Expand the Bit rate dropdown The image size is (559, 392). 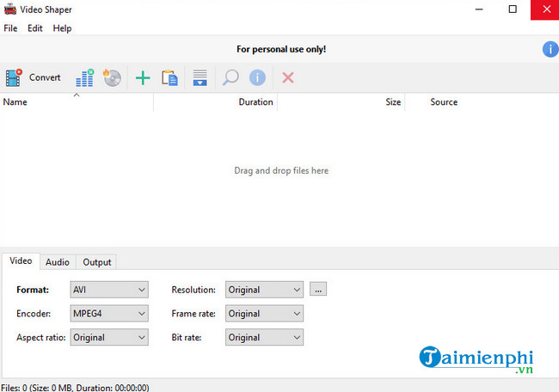click(x=264, y=338)
